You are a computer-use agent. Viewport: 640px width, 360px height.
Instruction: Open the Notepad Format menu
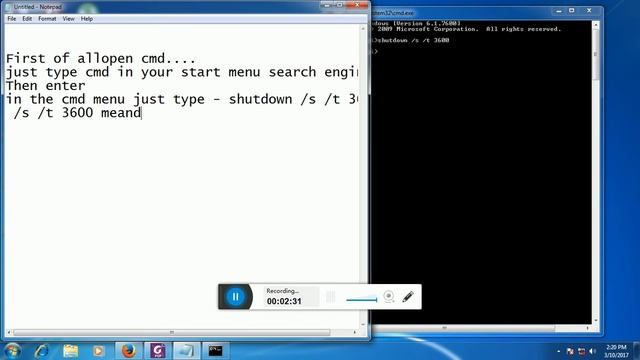point(47,19)
